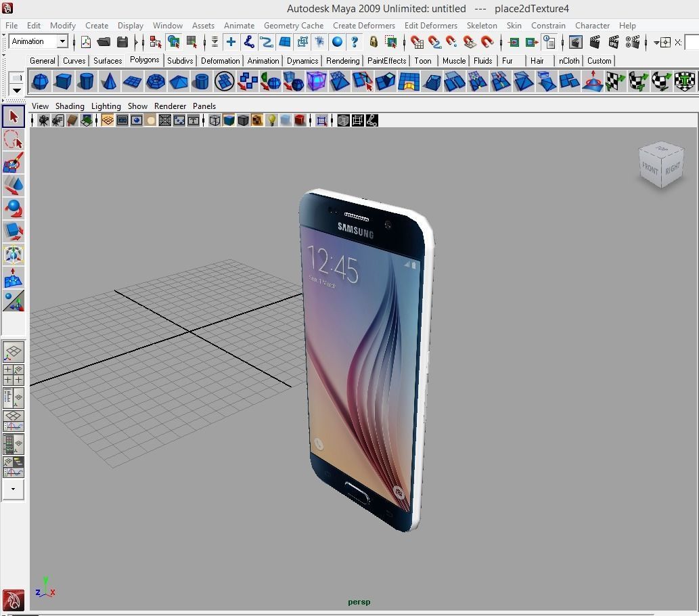The image size is (699, 616).
Task: Click the New Scene icon
Action: [x=85, y=43]
